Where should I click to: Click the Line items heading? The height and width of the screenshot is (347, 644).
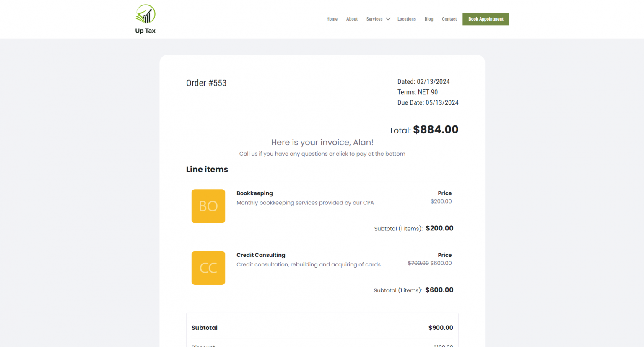(207, 170)
